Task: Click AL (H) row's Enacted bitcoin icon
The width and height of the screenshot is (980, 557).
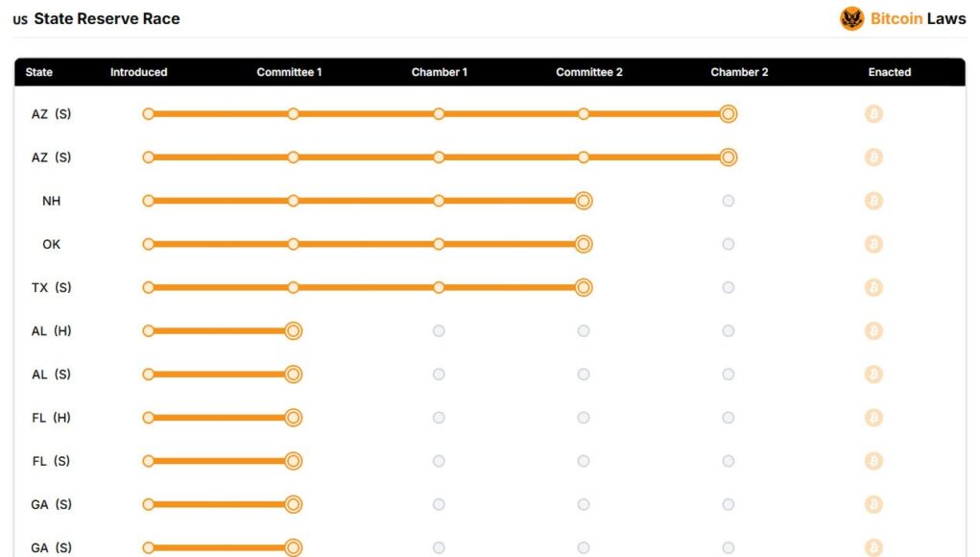Action: coord(873,330)
